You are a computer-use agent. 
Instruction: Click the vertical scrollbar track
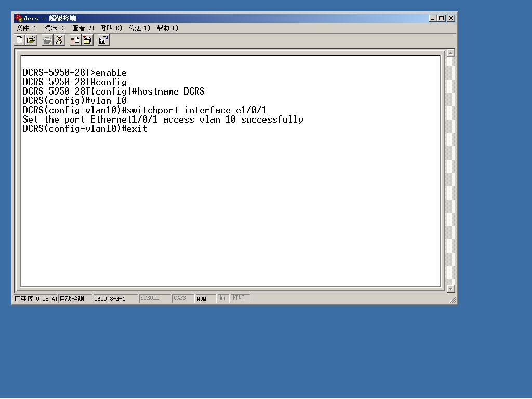(450, 171)
